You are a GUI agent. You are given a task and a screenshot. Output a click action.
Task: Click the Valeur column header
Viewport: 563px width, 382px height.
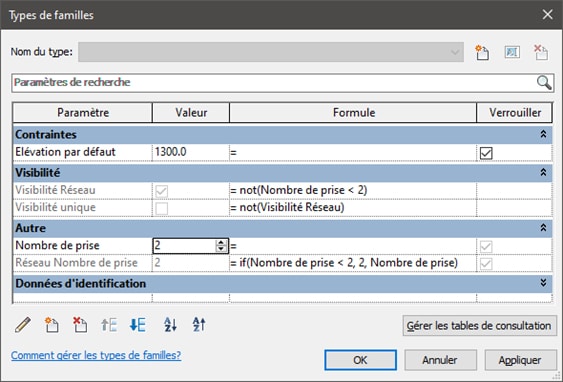coord(191,113)
